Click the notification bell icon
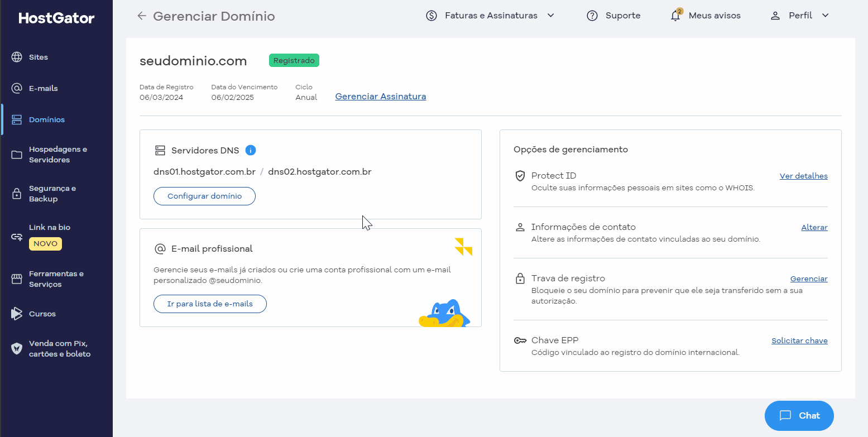Viewport: 868px width, 437px height. click(x=675, y=16)
